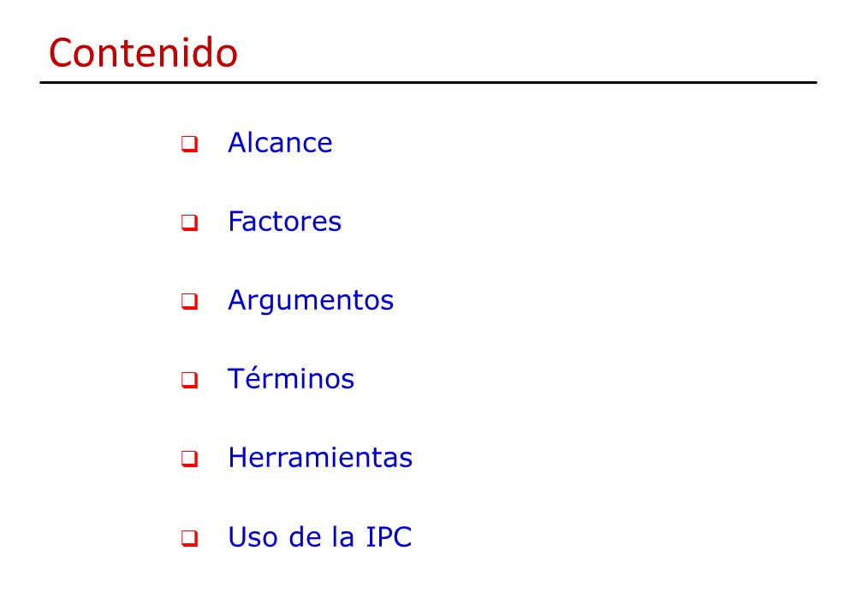
Task: Click the letter H in Herramientas
Action: (x=239, y=458)
